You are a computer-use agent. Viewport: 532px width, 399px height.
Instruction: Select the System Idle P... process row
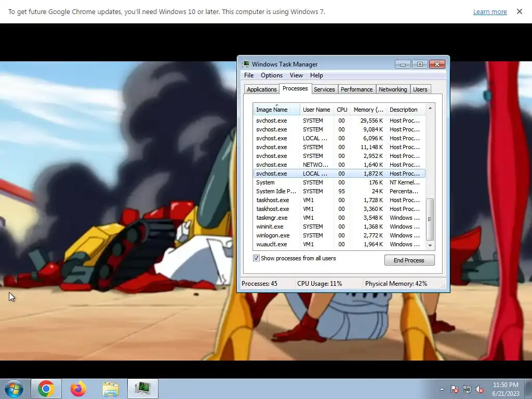[339, 191]
